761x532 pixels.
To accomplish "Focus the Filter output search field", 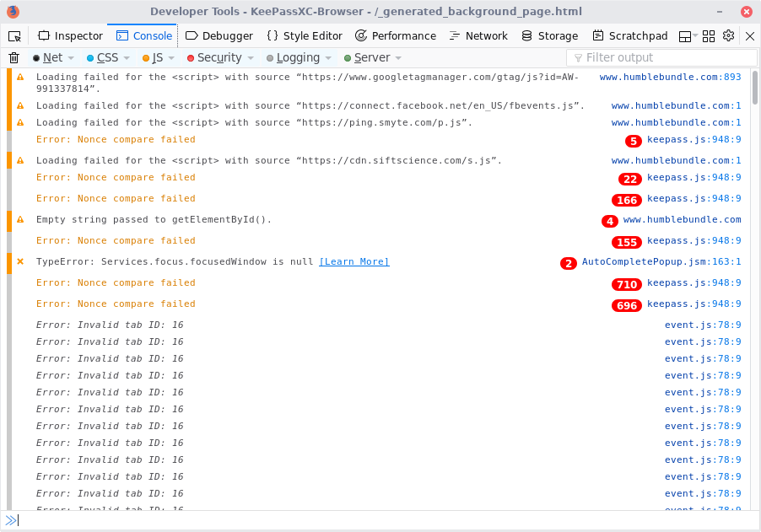I will coord(661,57).
